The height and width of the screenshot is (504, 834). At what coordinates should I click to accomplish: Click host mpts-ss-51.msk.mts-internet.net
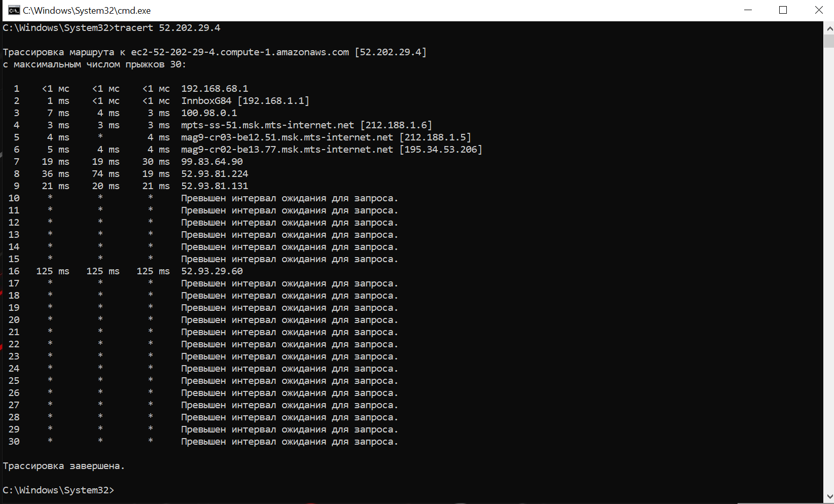(x=268, y=125)
